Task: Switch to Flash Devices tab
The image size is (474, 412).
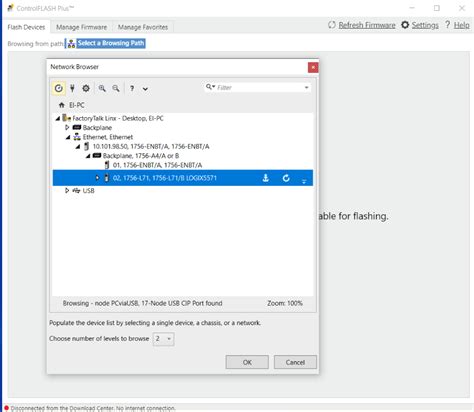Action: 26,27
